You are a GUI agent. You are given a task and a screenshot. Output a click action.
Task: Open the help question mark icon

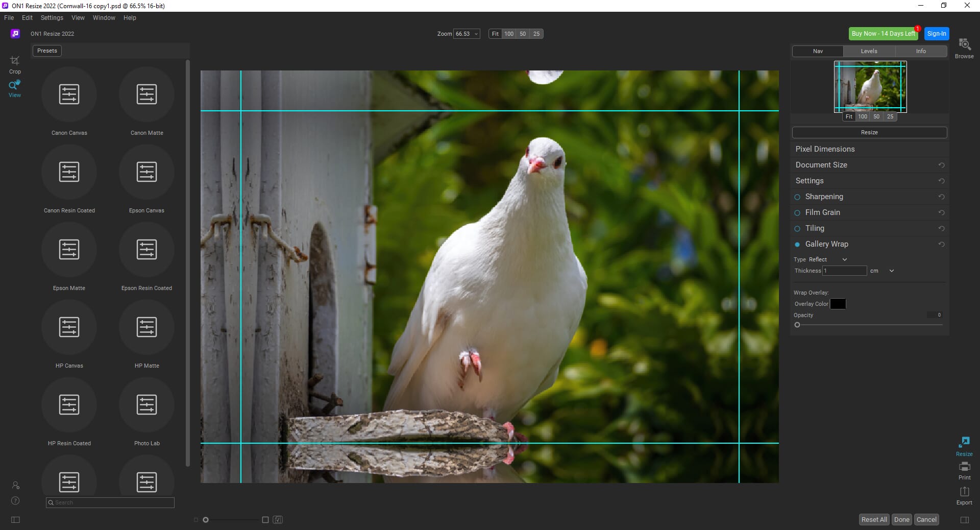[15, 501]
